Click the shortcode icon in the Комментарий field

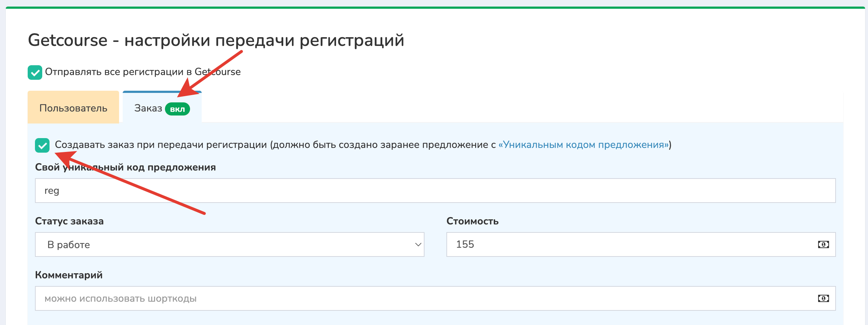coord(823,298)
